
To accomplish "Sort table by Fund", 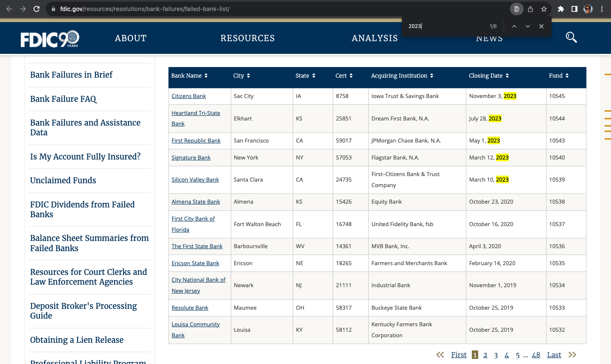I will 559,76.
